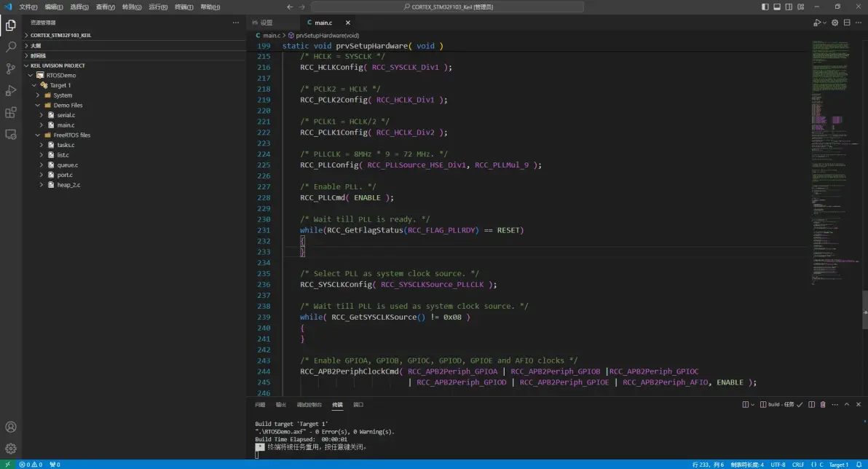Switch to the 设置 editor tab
This screenshot has height=469, width=868.
(262, 23)
